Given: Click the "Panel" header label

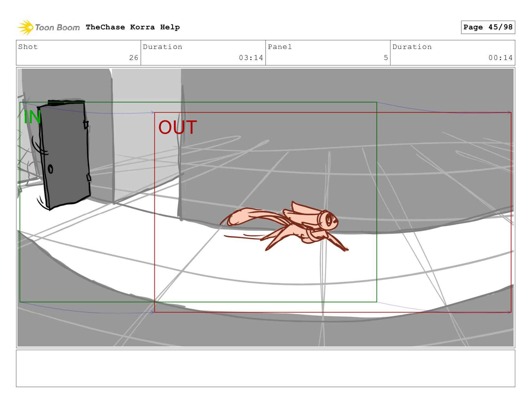Looking at the screenshot, I should click(x=280, y=47).
